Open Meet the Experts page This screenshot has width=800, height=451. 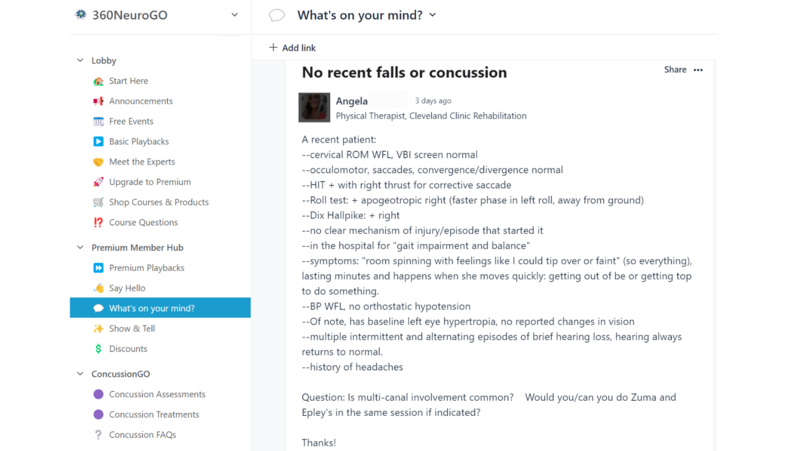pos(141,162)
